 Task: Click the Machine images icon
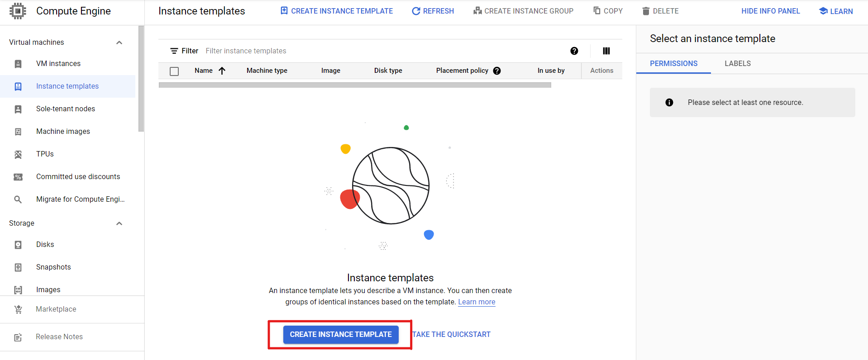tap(18, 132)
